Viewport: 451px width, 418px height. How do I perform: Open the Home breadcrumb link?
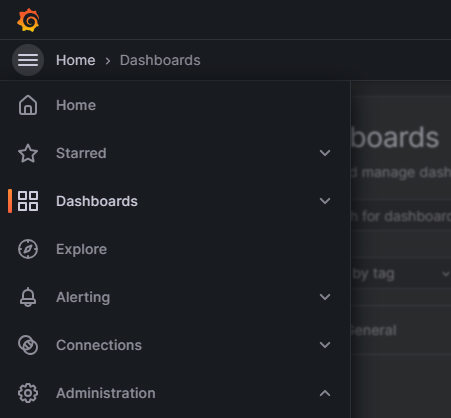pos(76,60)
